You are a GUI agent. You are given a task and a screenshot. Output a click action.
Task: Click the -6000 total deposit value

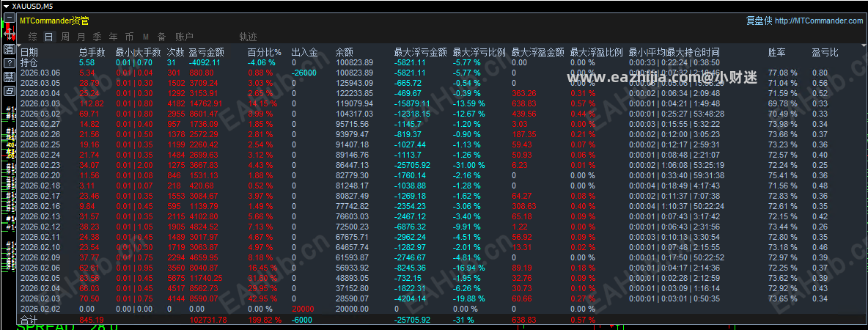point(301,320)
